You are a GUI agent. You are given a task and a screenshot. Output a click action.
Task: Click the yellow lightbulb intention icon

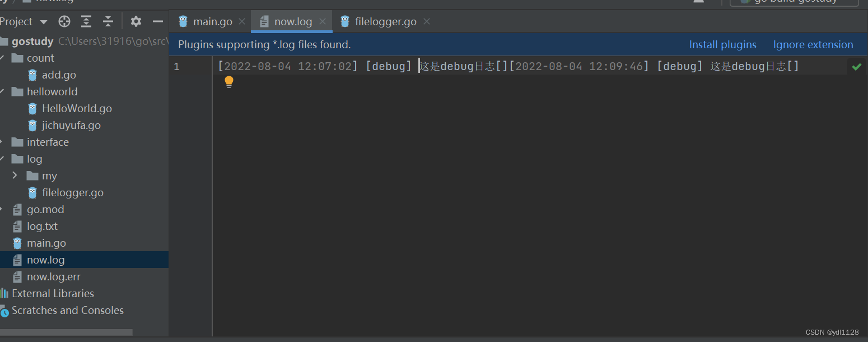229,82
